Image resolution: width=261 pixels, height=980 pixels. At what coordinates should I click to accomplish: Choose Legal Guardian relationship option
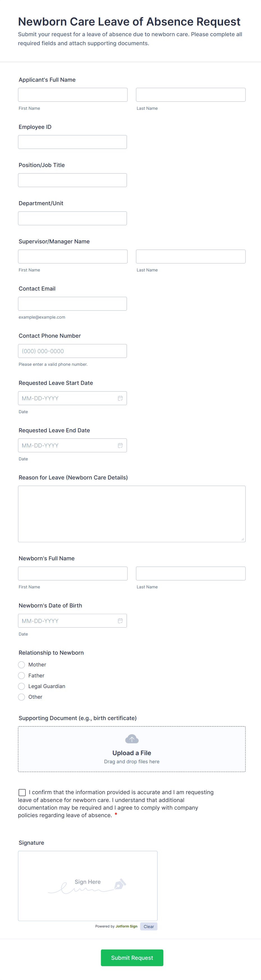pyautogui.click(x=22, y=686)
